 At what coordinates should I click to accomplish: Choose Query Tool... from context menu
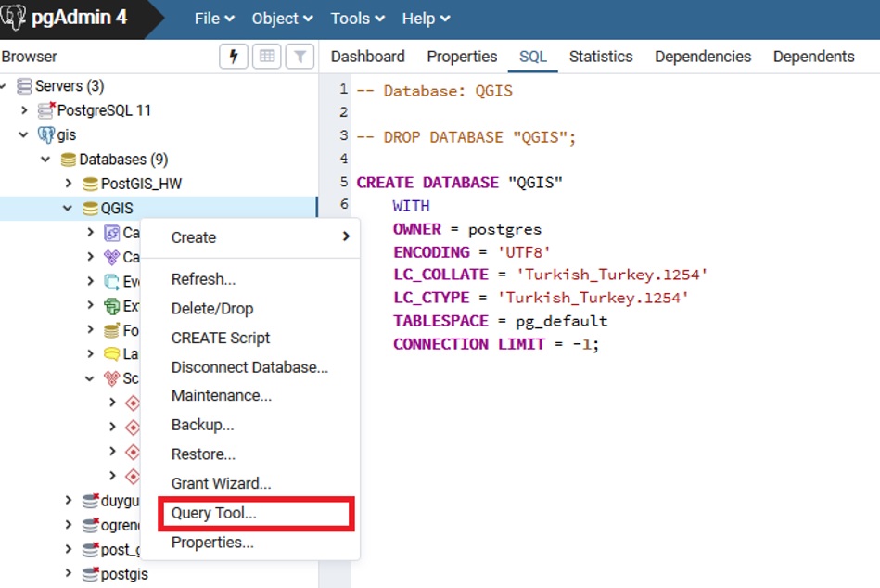pos(214,513)
